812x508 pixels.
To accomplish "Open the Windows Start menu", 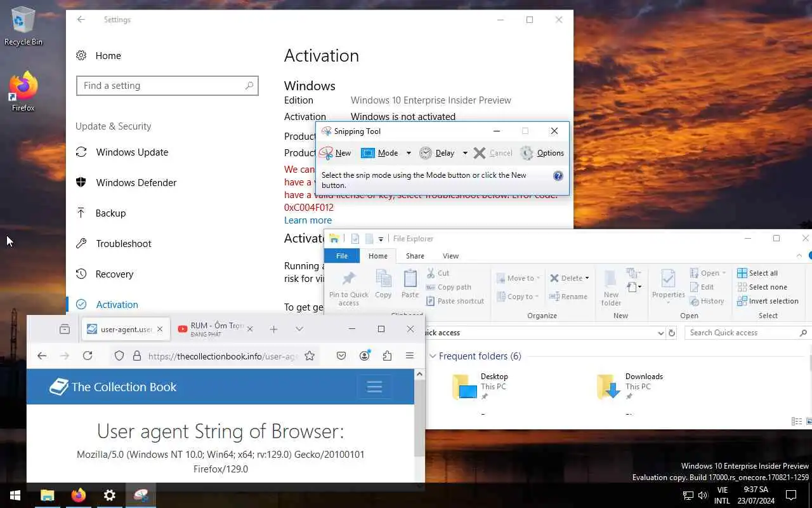I will pyautogui.click(x=15, y=495).
